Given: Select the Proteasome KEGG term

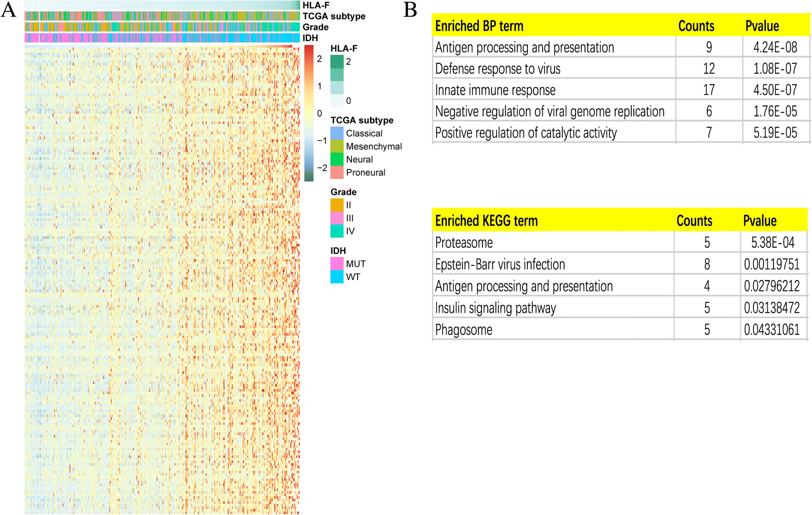Looking at the screenshot, I should (464, 243).
